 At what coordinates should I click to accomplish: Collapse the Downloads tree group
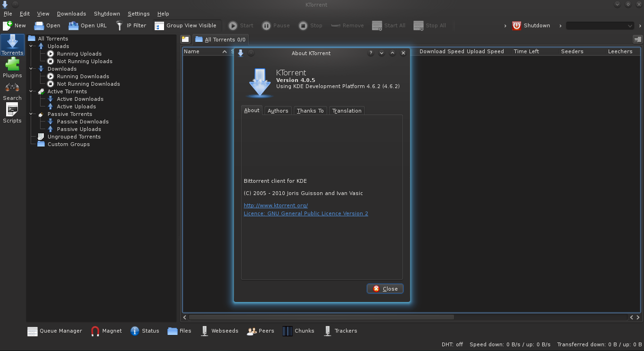click(32, 69)
